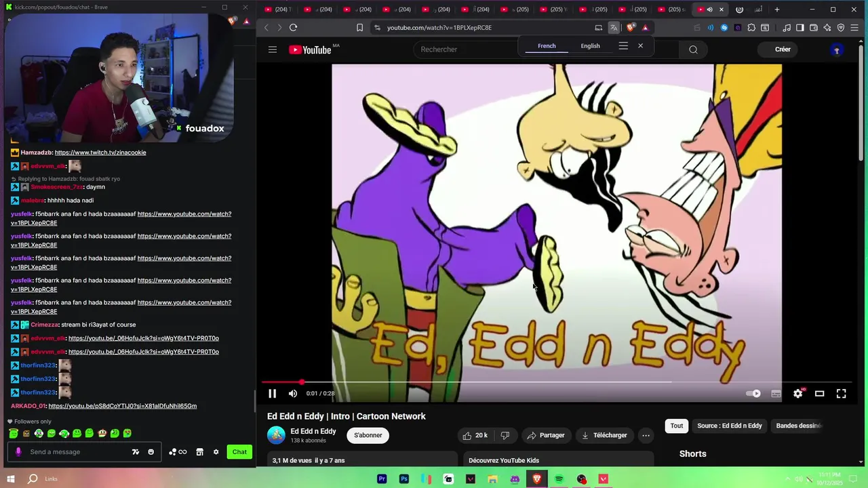Click the translate icon in address bar
This screenshot has height=488, width=868.
[x=614, y=28]
